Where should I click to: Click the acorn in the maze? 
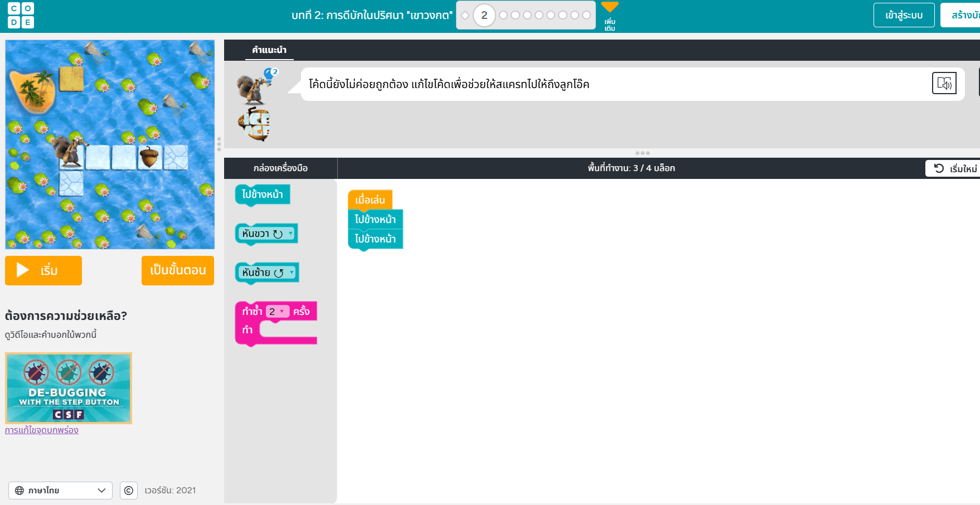pos(149,157)
